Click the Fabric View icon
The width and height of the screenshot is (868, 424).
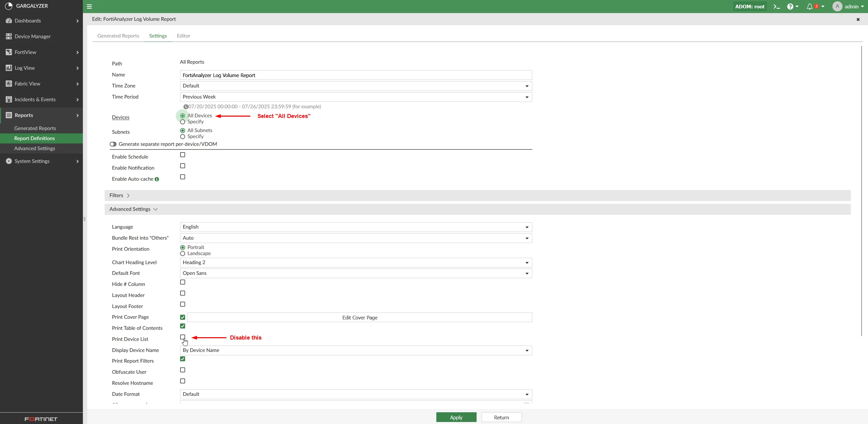9,83
